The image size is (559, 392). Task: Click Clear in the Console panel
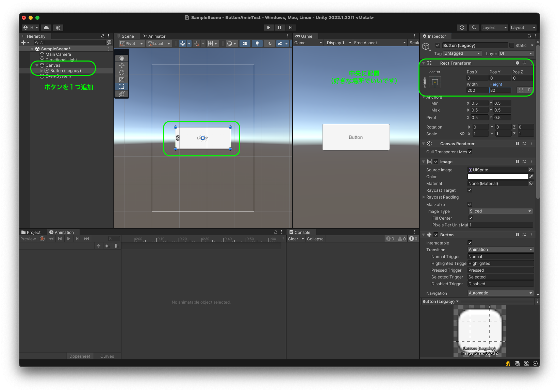(x=293, y=239)
